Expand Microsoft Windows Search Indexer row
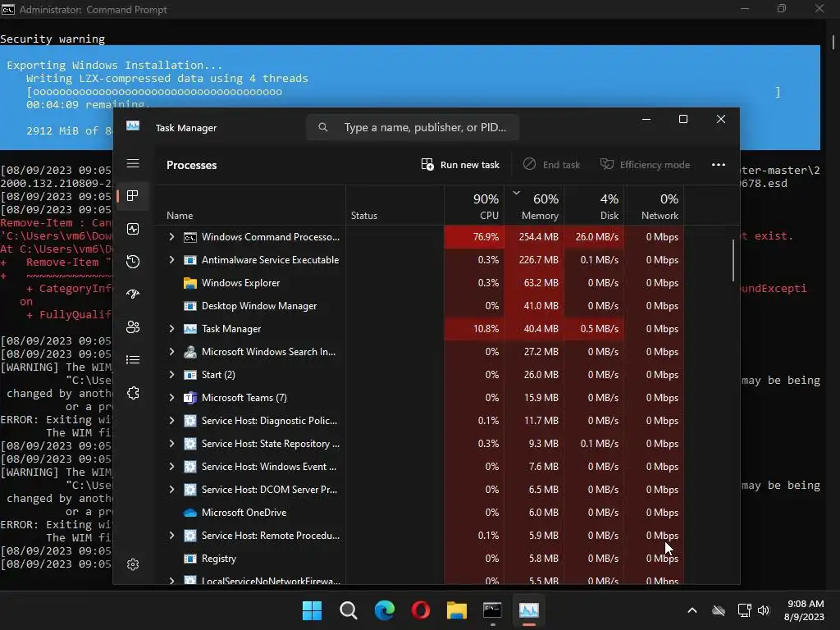 point(171,352)
